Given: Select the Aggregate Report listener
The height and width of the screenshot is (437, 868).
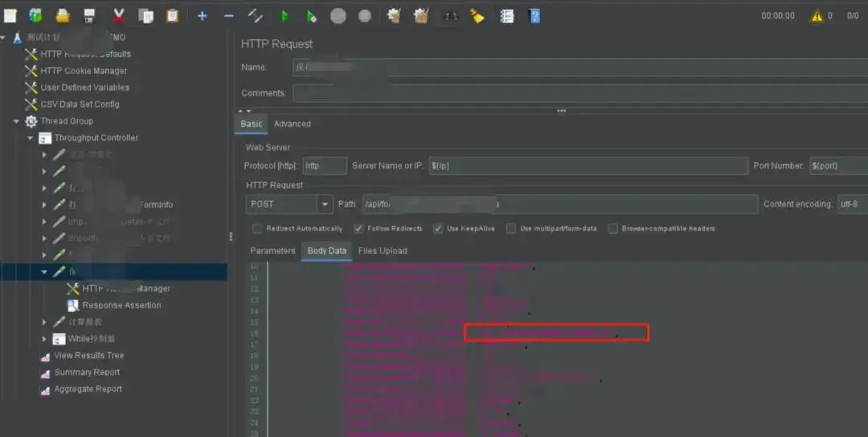Looking at the screenshot, I should coord(88,389).
